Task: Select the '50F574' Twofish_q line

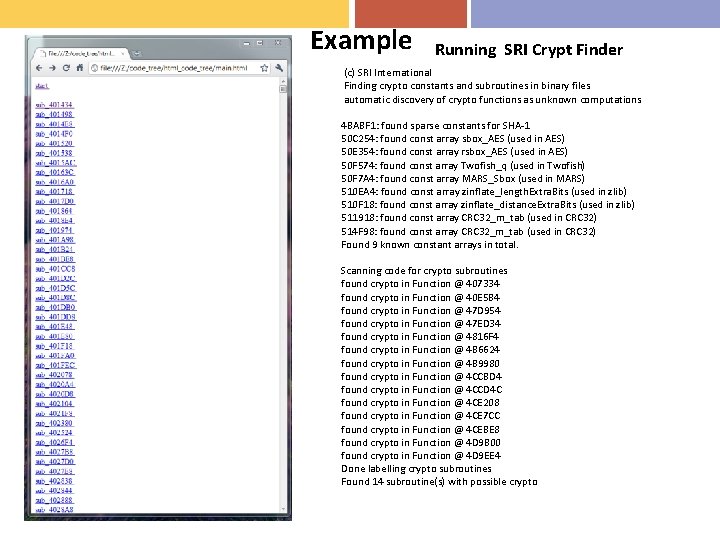Action: [463, 165]
